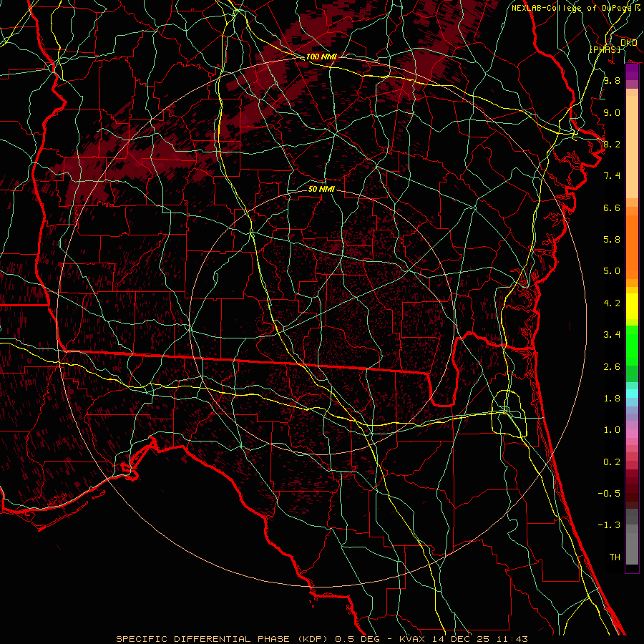
Task: Click the 4.2 scale value label
Action: (611, 303)
